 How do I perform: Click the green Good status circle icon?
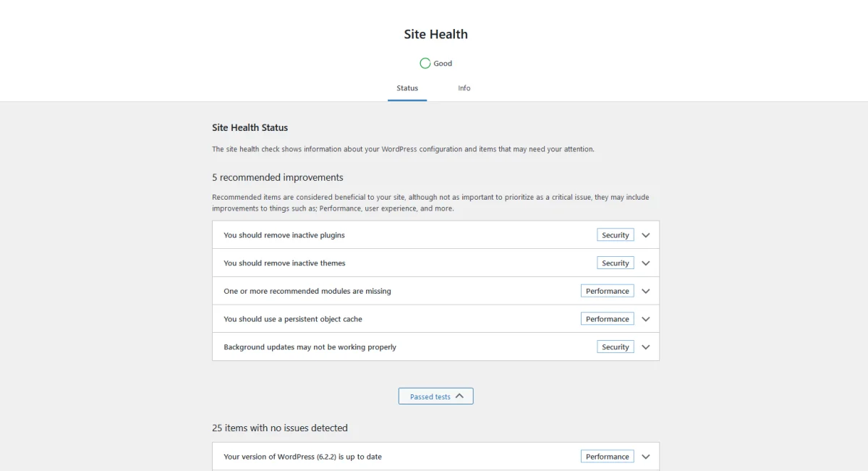425,64
